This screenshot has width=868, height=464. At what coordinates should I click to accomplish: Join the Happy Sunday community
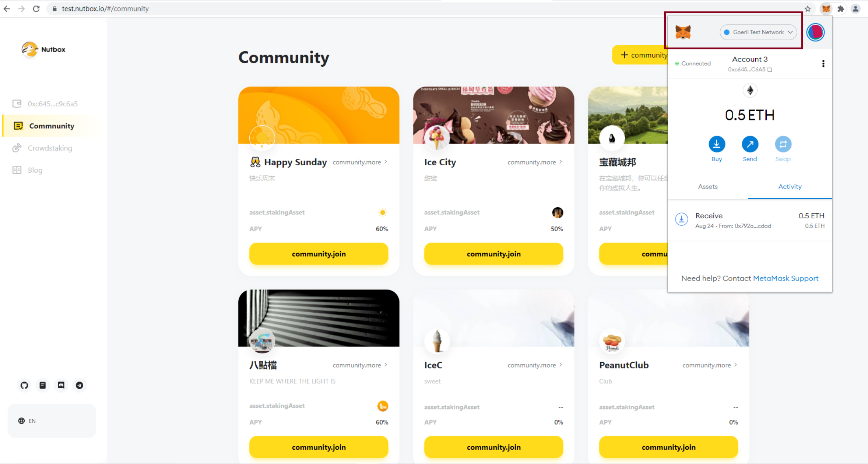pyautogui.click(x=319, y=254)
